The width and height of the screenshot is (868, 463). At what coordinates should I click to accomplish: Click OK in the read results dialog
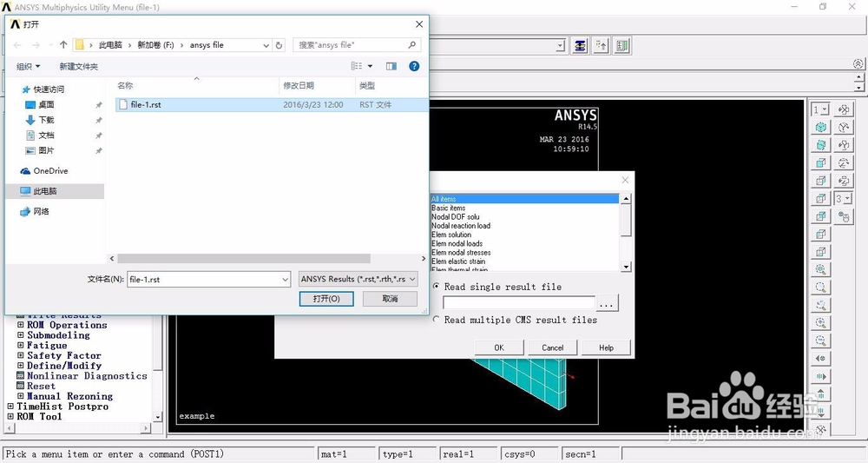tap(499, 347)
